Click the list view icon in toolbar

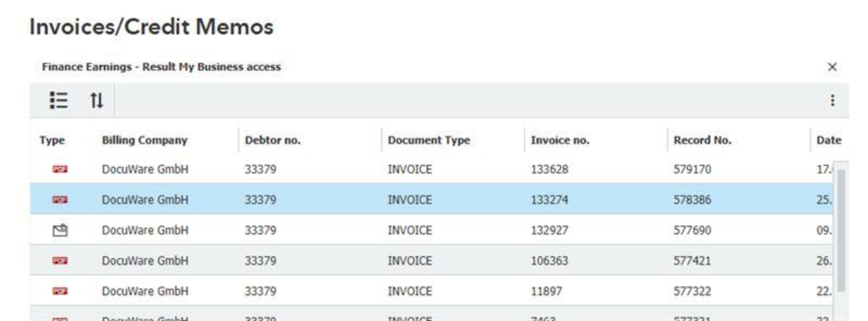(58, 101)
